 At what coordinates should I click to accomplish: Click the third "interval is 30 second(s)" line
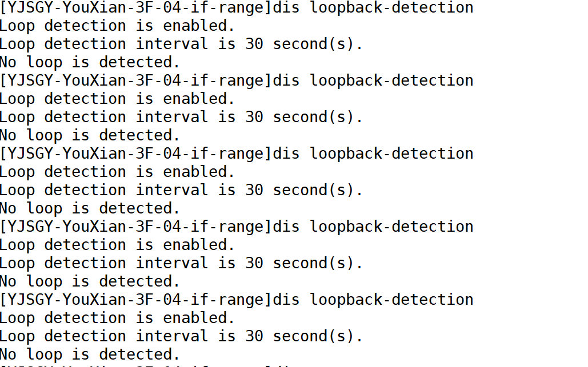click(x=181, y=190)
